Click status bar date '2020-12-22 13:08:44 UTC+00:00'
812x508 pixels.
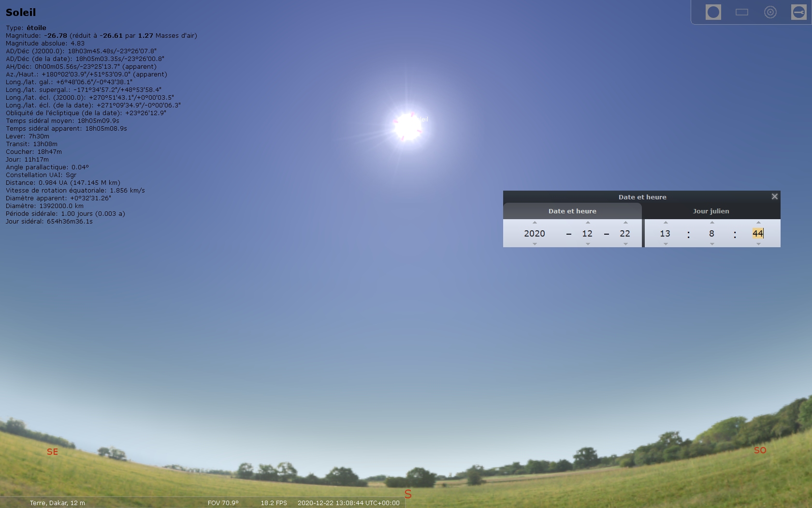point(348,503)
